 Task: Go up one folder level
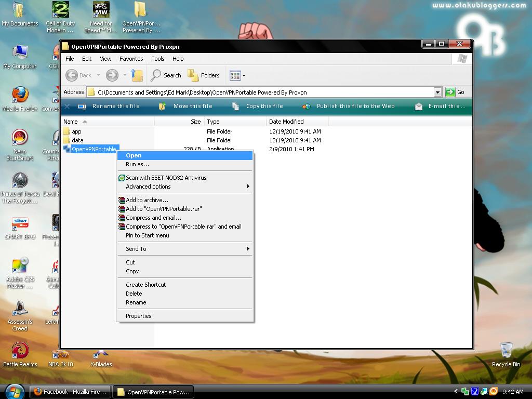click(x=137, y=75)
